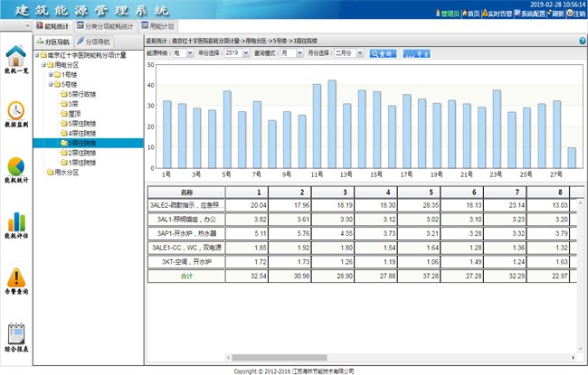Click column header 8 in the table
This screenshot has height=375, width=588.
pos(548,192)
